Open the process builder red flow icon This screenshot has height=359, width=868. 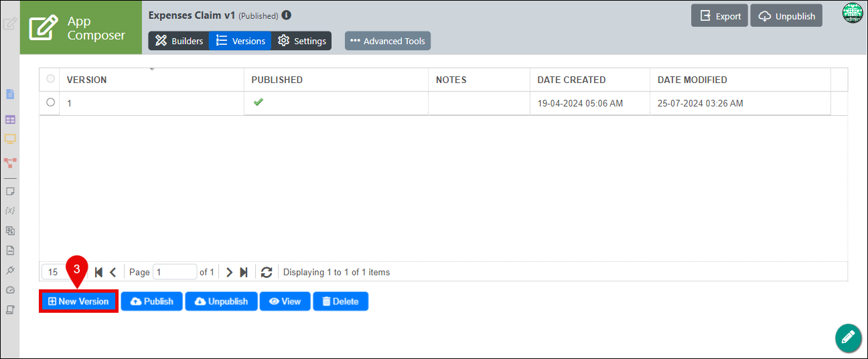(10, 162)
